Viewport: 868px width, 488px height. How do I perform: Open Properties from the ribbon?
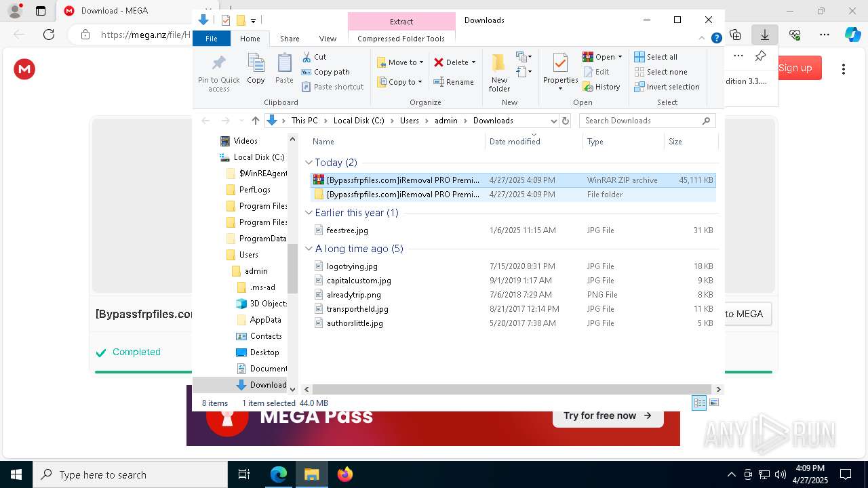click(560, 73)
